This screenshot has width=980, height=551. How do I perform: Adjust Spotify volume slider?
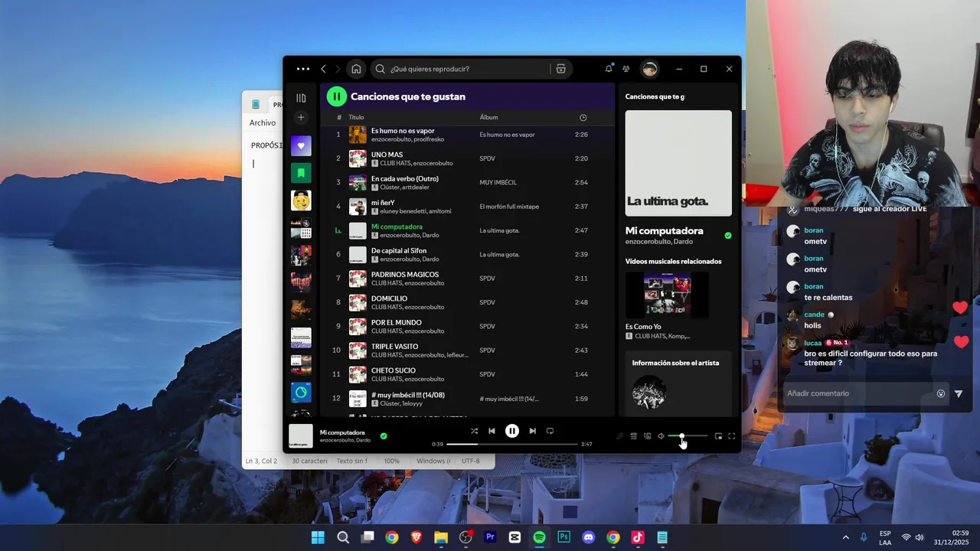(x=688, y=436)
